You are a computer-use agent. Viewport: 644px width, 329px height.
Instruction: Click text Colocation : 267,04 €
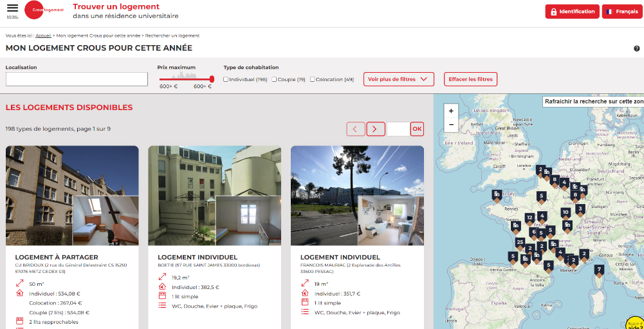[x=55, y=303]
